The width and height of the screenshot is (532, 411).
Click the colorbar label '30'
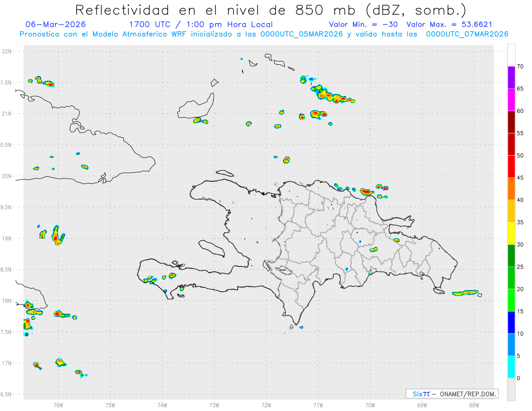coord(520,245)
